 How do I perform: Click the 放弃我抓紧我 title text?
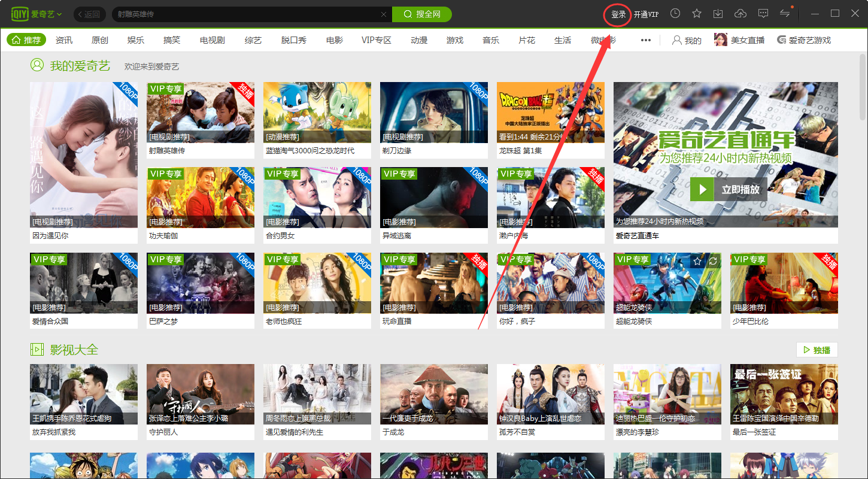54,432
